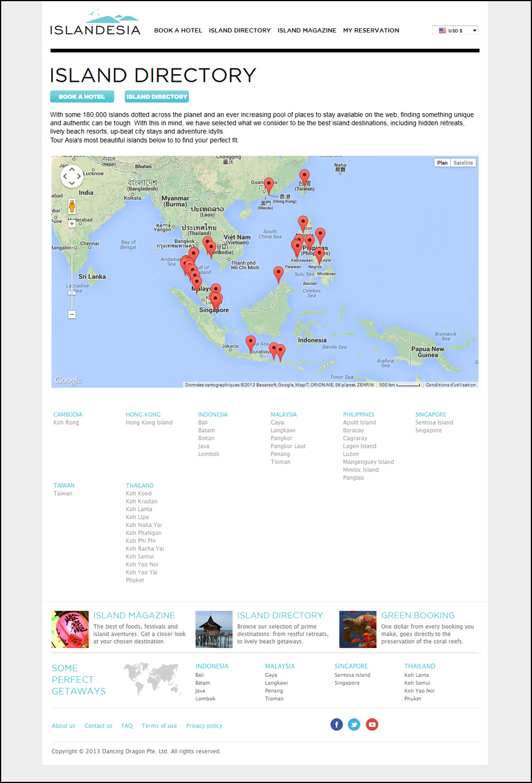
Task: Open Koh Racha Yai link
Action: [145, 549]
